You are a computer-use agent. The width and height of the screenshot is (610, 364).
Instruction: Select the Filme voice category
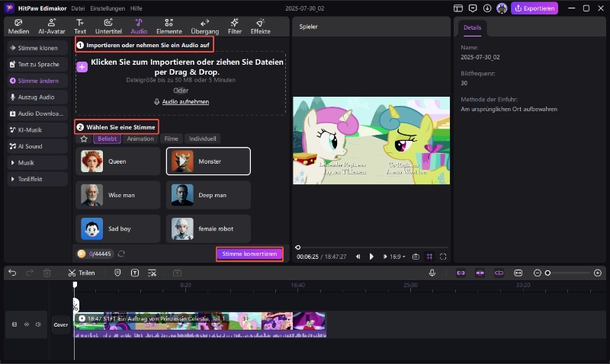pyautogui.click(x=171, y=139)
